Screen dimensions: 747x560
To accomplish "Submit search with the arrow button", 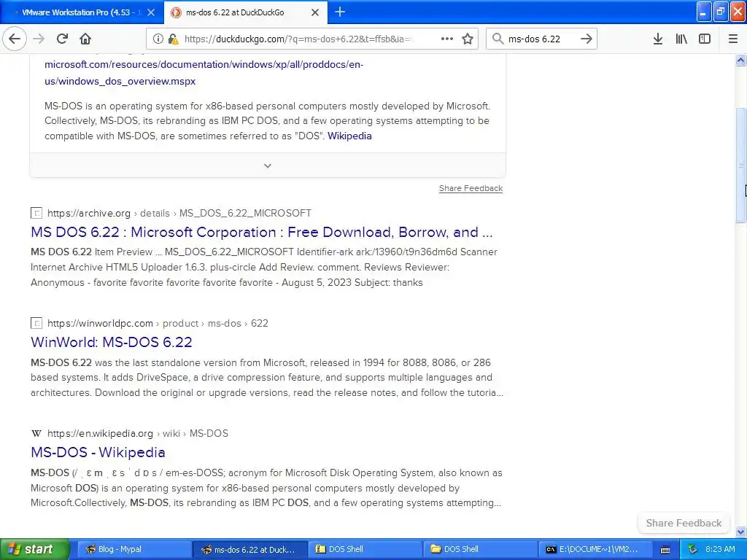I will coord(587,39).
